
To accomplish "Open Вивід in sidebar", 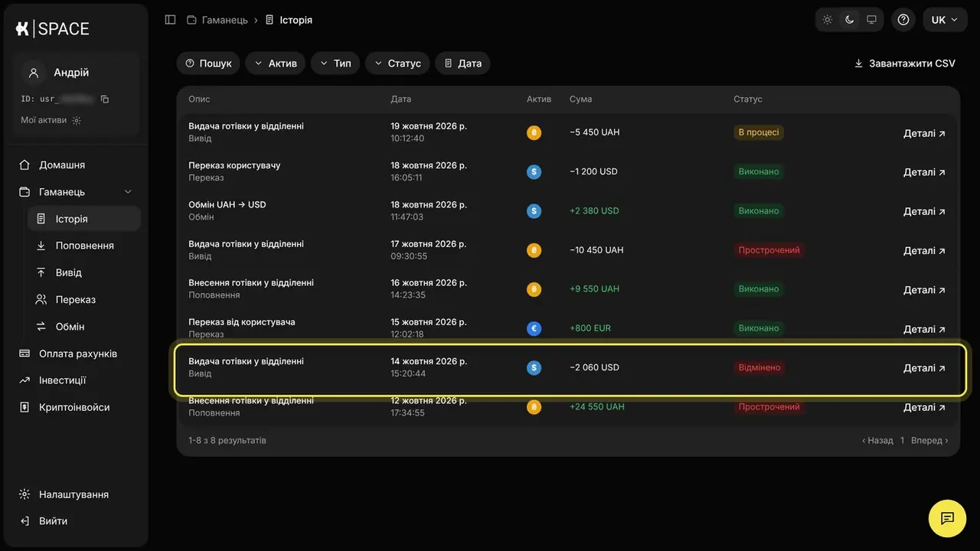I will (x=84, y=272).
